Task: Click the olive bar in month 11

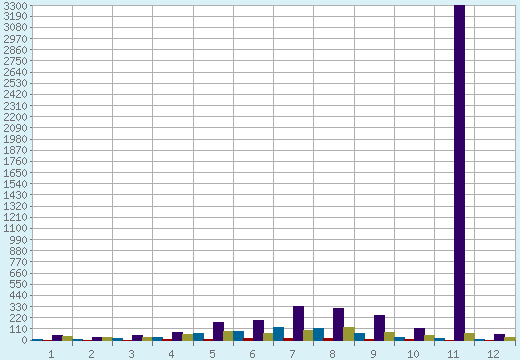Action: pos(469,337)
